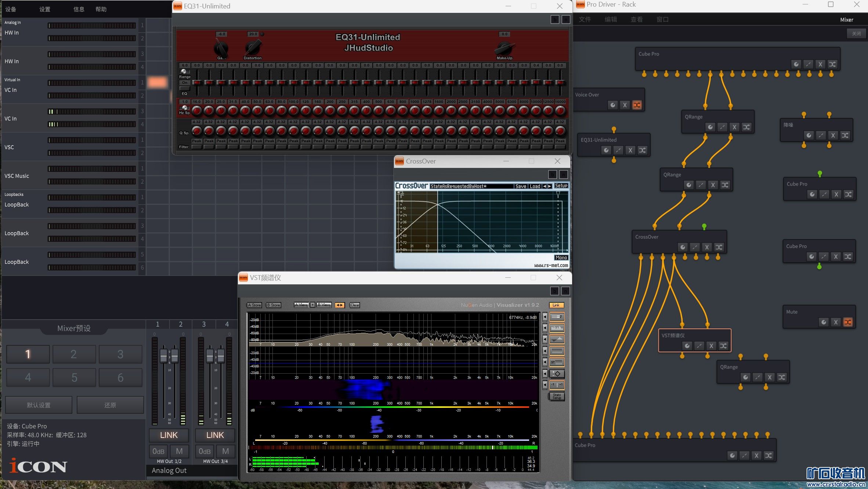Collapse the arrow beside the spectrogram view
This screenshot has height=489, width=868.
(545, 351)
